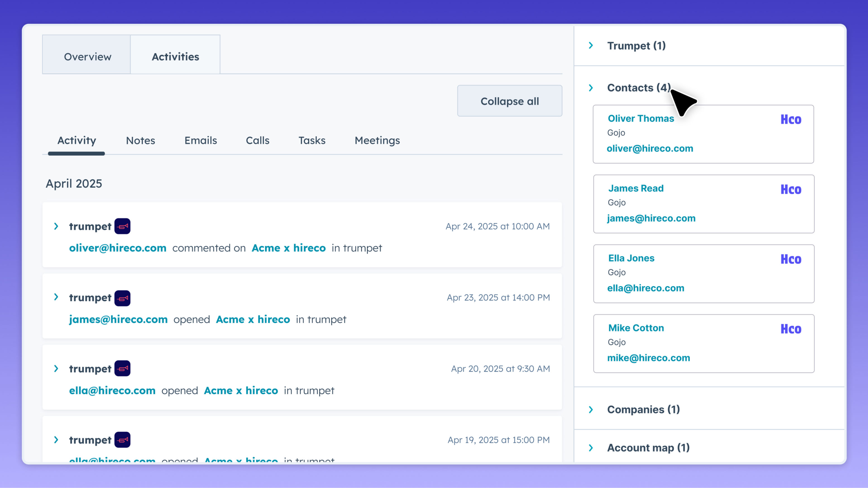The height and width of the screenshot is (488, 868).
Task: Select the Meetings filter tab
Action: point(377,140)
